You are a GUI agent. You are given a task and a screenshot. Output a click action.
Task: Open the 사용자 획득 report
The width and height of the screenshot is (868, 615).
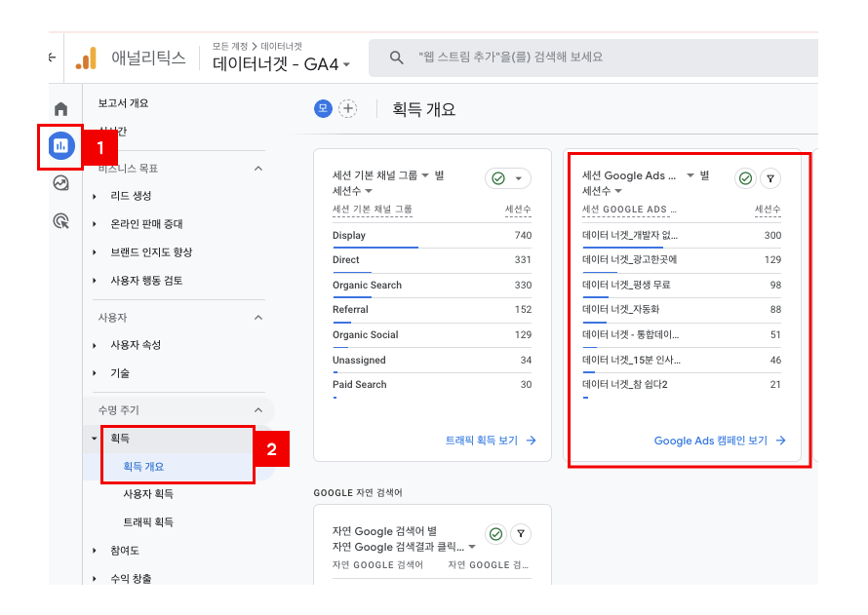148,494
